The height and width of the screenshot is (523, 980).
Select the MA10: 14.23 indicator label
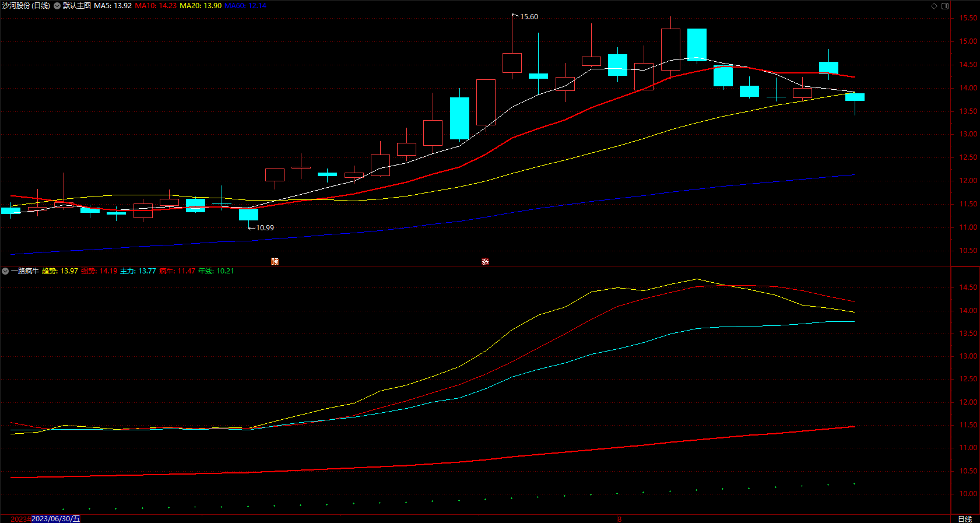point(156,6)
